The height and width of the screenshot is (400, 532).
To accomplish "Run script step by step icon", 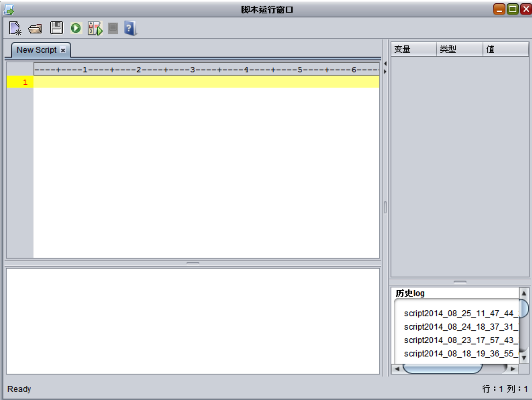I will point(95,28).
